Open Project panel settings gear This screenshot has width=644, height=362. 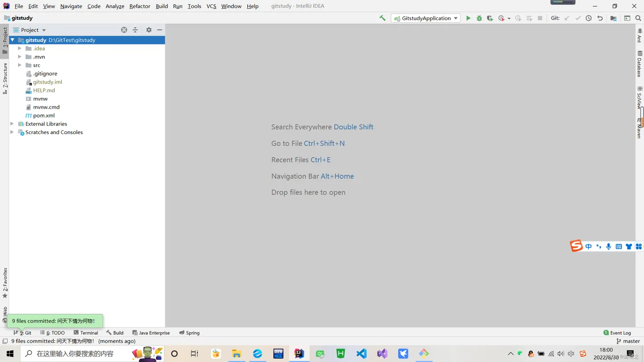pyautogui.click(x=149, y=30)
